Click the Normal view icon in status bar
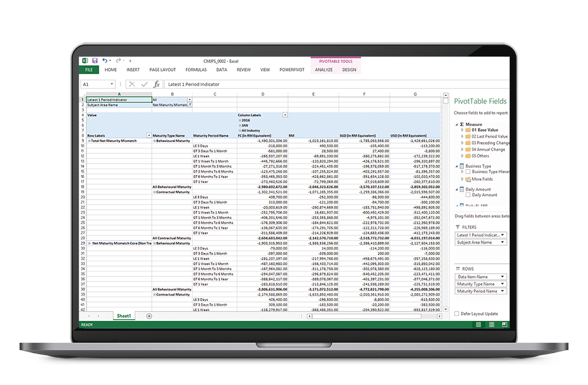Viewport: 588px width, 385px height. [x=478, y=324]
